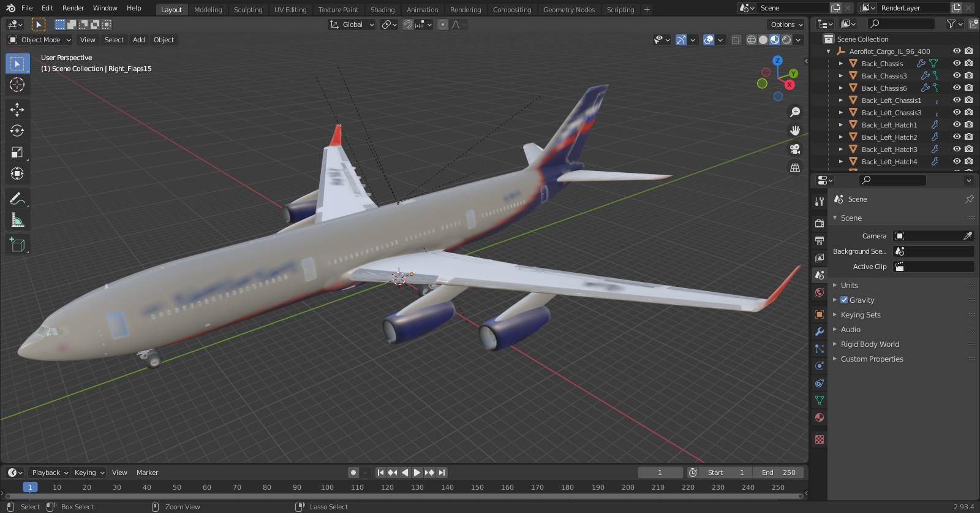Hide Back_Chassis3 with its eye icon
The height and width of the screenshot is (513, 980).
pyautogui.click(x=957, y=75)
